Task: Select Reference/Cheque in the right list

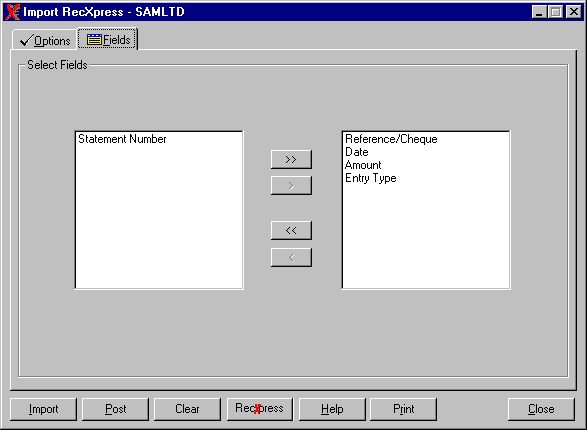Action: point(391,139)
